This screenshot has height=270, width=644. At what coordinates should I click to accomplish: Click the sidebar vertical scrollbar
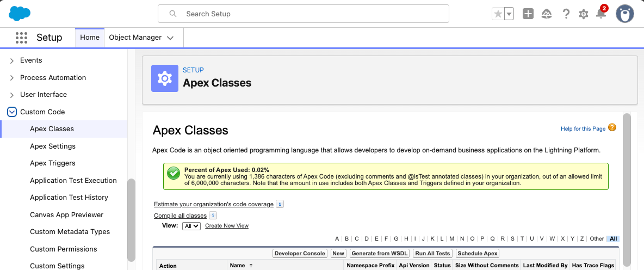point(132,220)
